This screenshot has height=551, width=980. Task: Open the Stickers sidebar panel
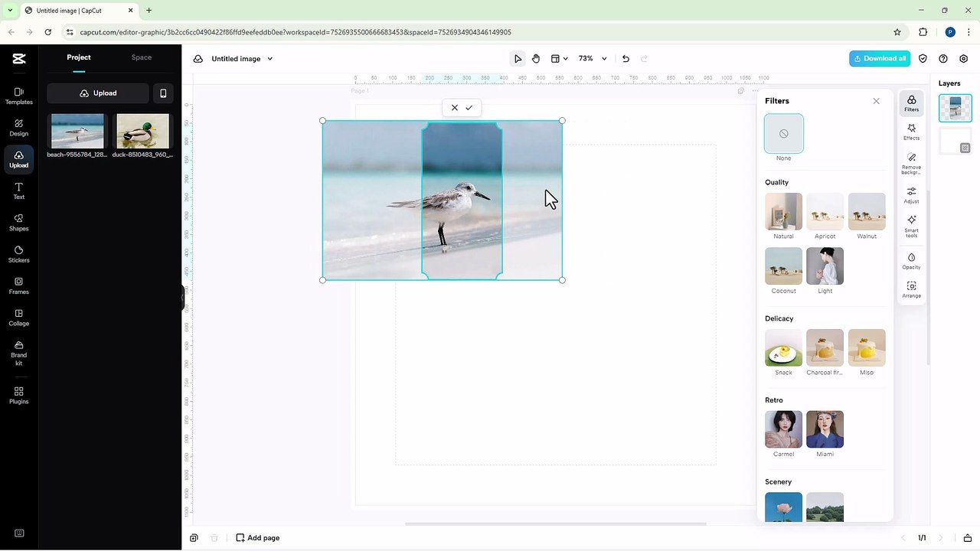19,254
